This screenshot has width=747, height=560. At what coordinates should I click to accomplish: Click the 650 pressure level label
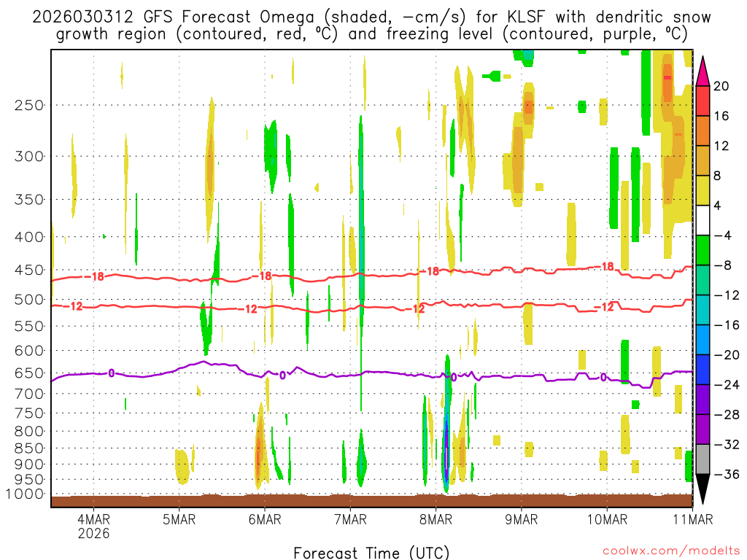[29, 373]
